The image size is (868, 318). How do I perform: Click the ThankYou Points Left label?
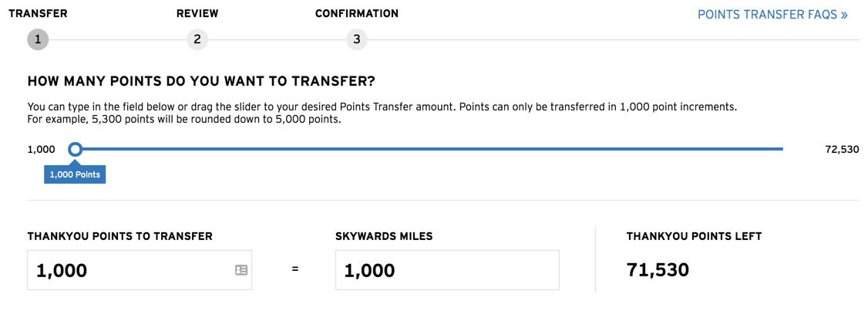point(695,236)
